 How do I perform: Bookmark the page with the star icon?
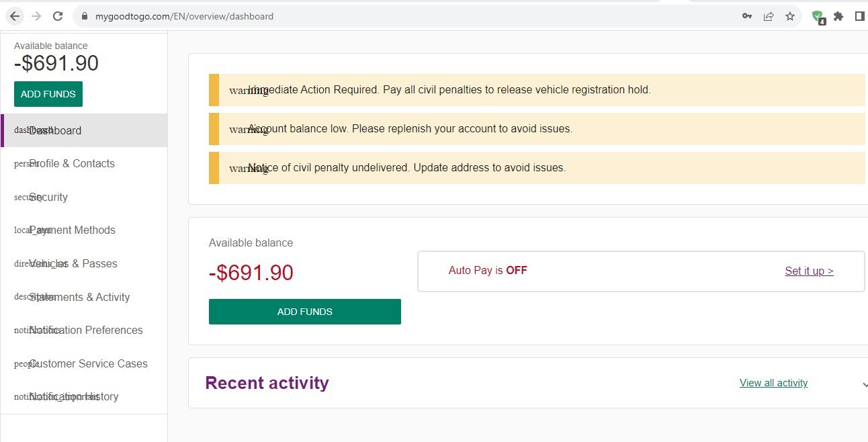790,15
